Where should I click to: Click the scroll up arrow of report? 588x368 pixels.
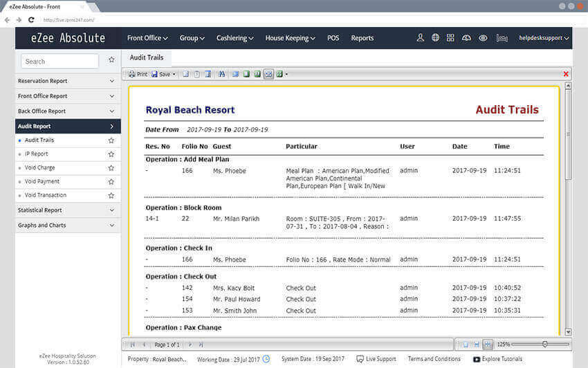568,86
